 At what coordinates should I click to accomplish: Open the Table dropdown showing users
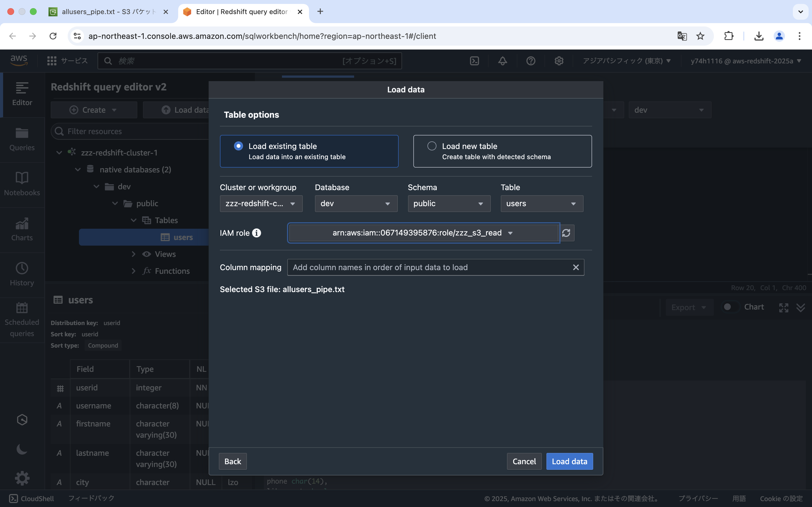(542, 204)
